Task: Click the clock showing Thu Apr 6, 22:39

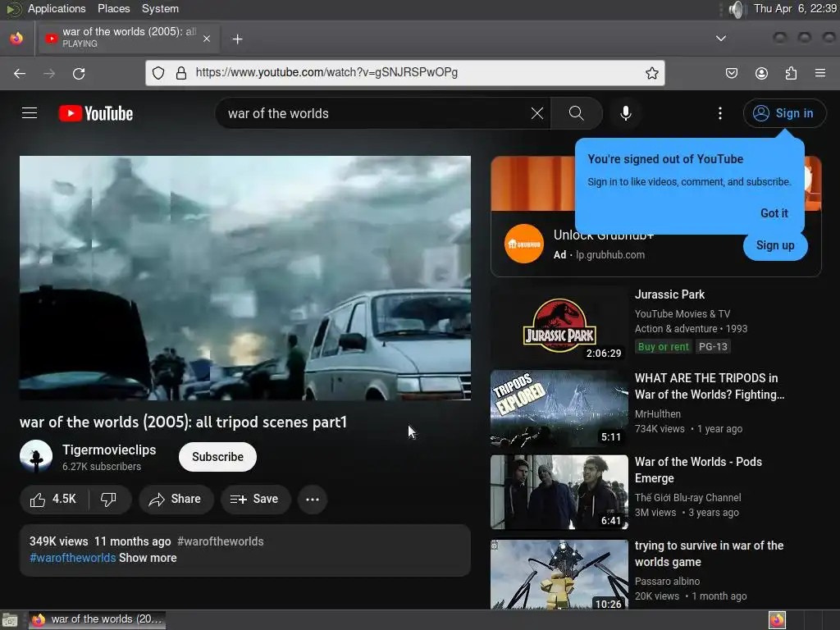Action: (795, 8)
